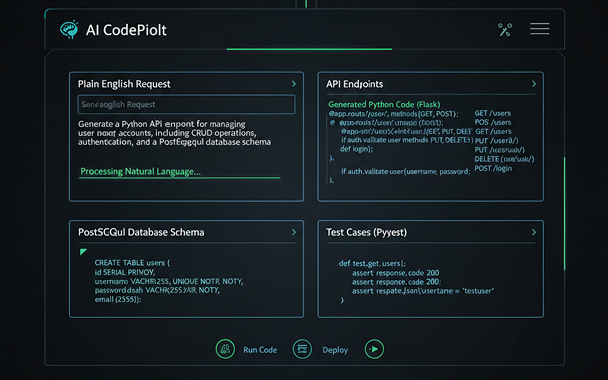Viewport: 608px width, 380px height.
Task: Click the assert 'testuser' line
Action: pos(423,291)
